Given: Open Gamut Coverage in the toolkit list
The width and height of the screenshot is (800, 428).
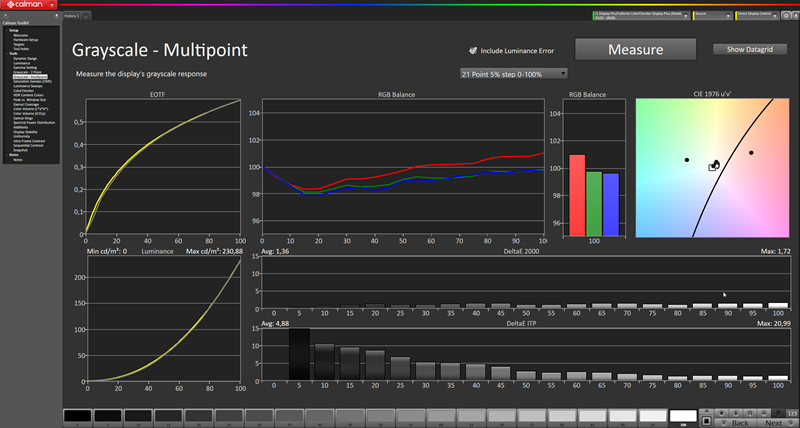Looking at the screenshot, I should click(x=24, y=105).
